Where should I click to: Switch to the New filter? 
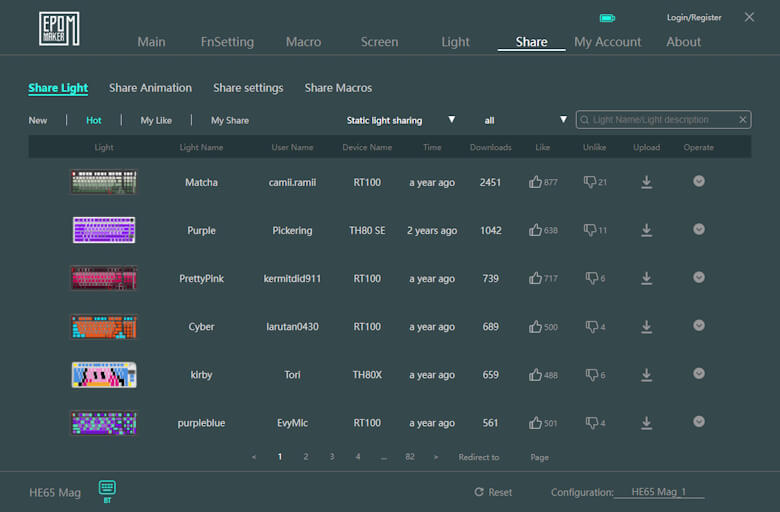38,120
